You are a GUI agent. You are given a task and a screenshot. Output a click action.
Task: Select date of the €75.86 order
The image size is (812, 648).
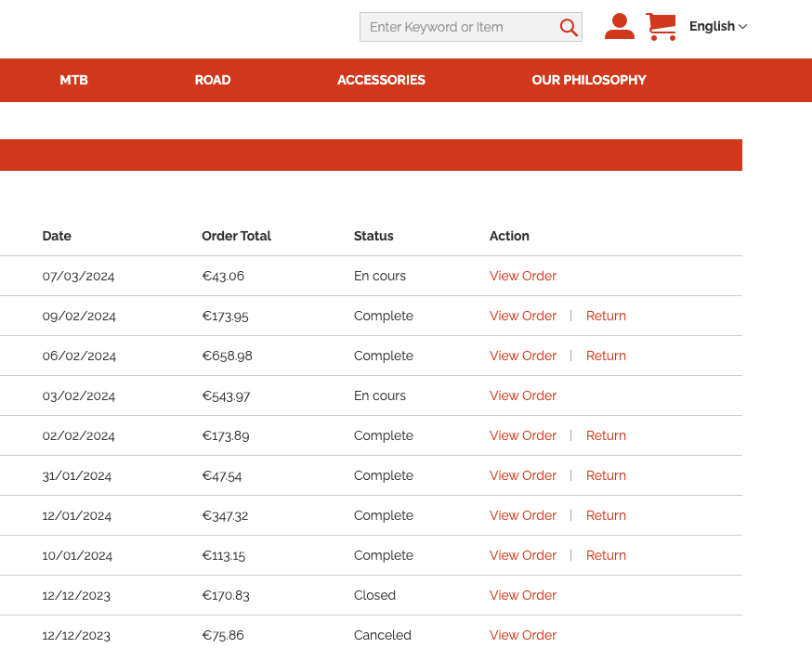pos(76,636)
